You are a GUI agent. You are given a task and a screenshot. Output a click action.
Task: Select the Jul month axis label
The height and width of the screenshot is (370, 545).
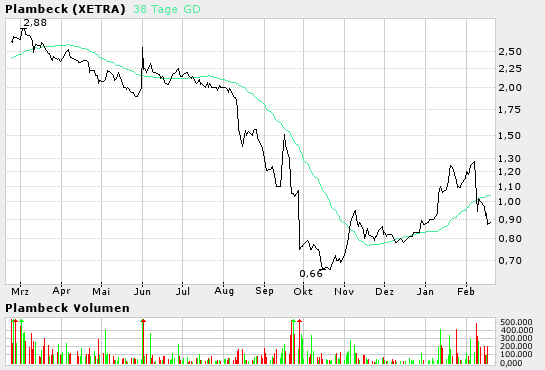point(183,291)
